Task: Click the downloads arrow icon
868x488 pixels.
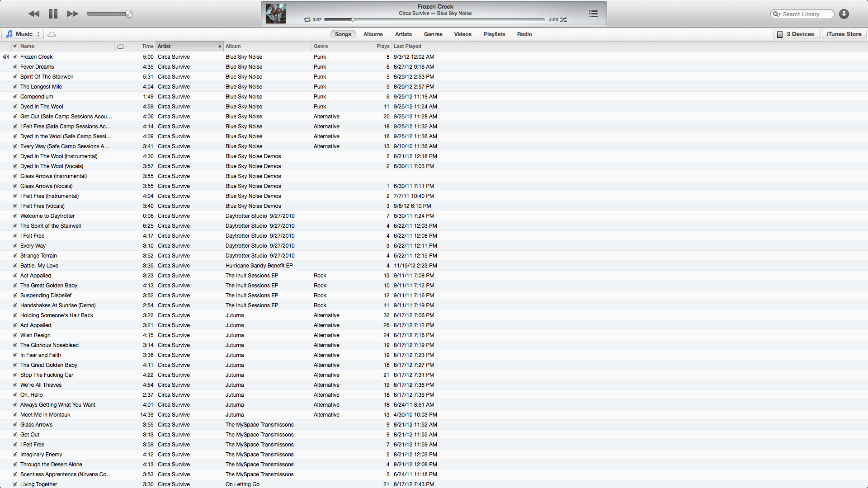Action: point(844,14)
